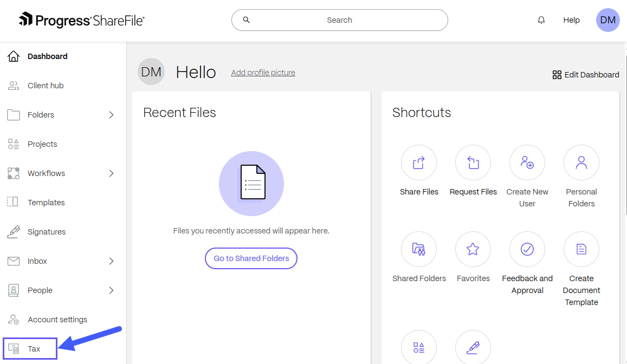Click the Request Files label
Viewport: 627px width, 364px height.
point(473,192)
